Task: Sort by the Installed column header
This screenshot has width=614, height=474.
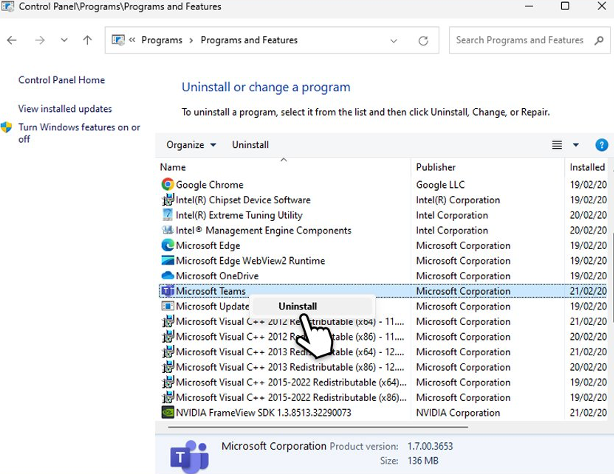Action: point(587,167)
